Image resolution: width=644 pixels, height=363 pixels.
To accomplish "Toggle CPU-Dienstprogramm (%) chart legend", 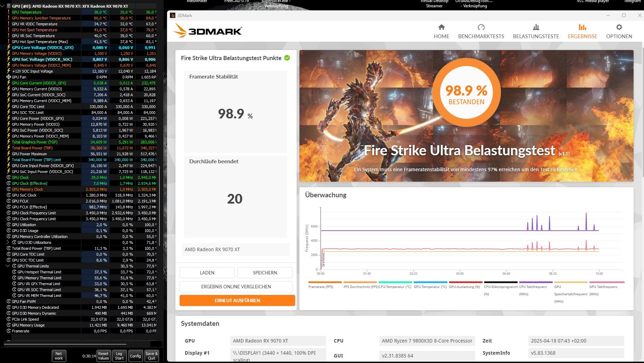I will coord(500,288).
